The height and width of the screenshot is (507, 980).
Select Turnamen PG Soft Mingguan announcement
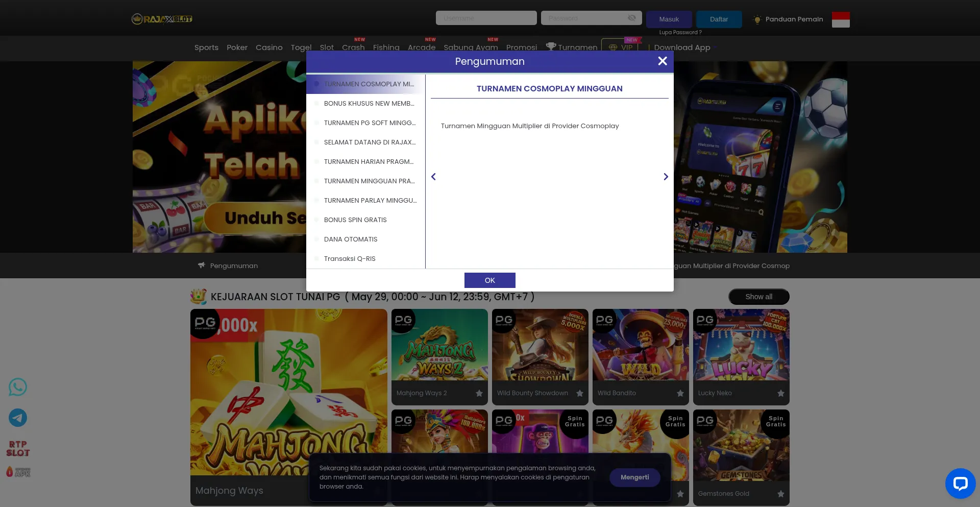(365, 123)
